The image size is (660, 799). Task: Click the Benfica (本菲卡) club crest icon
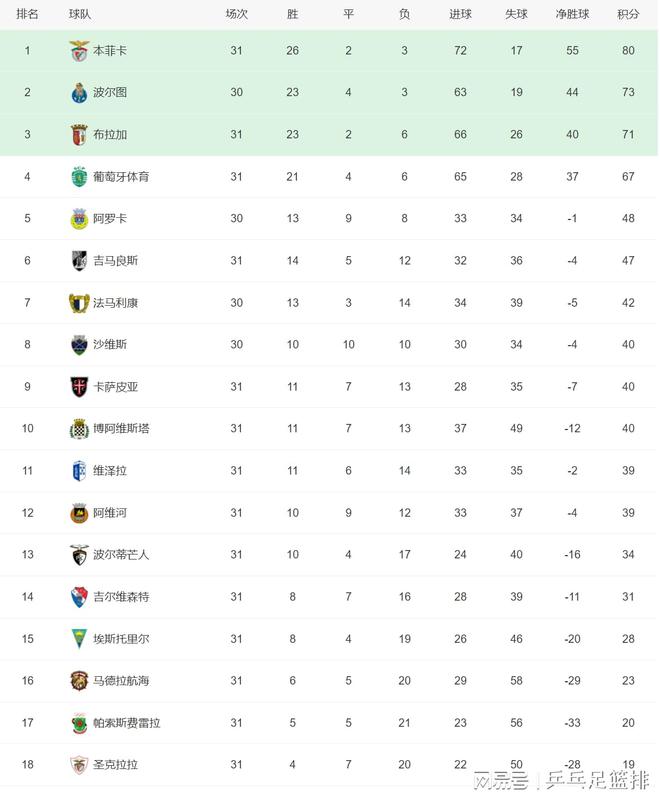(x=80, y=50)
